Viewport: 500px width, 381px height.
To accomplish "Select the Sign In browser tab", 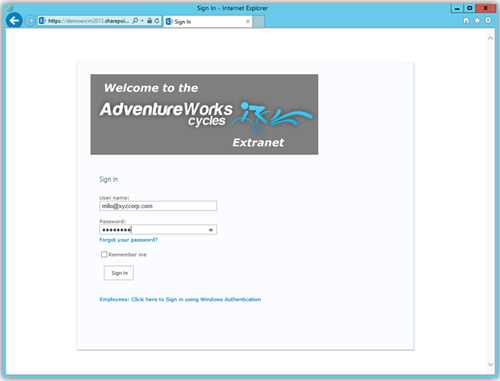I will tap(208, 22).
